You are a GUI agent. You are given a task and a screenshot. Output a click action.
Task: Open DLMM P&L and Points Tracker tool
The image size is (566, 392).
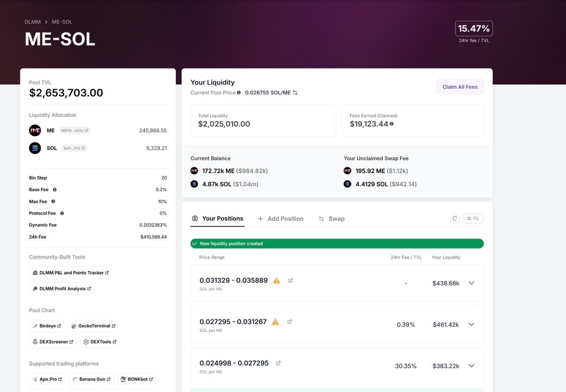pyautogui.click(x=70, y=273)
